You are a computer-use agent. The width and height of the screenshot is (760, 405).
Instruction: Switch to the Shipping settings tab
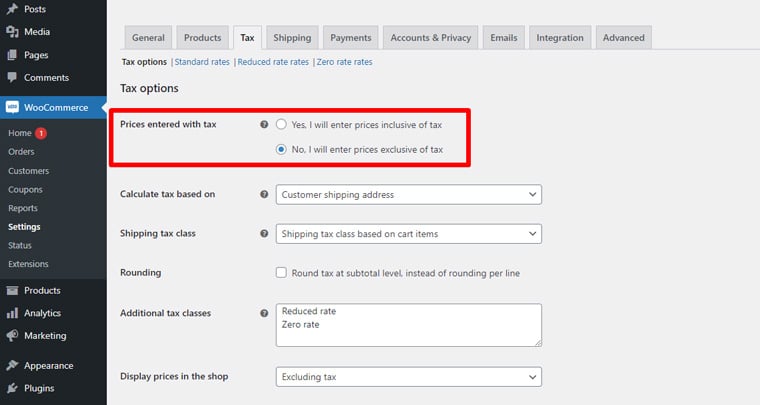pos(292,38)
